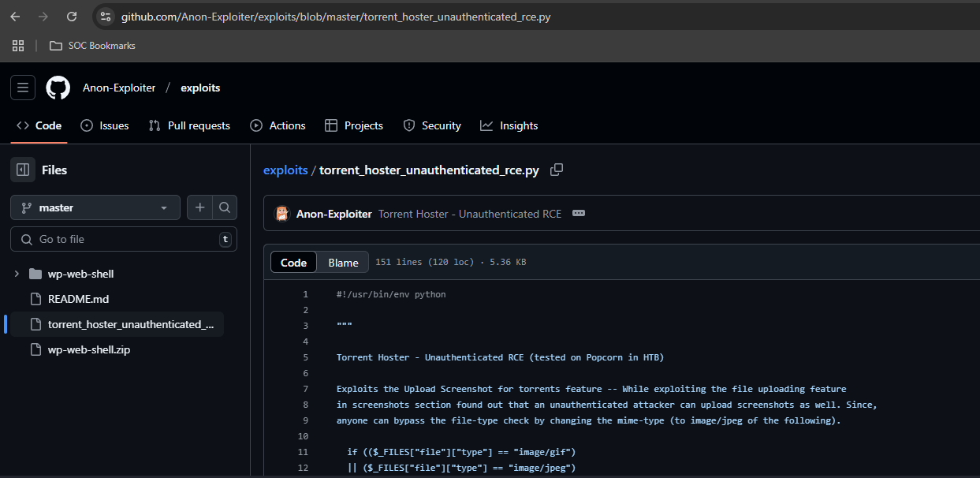Image resolution: width=980 pixels, height=478 pixels.
Task: Open the Issues tab
Action: click(x=105, y=125)
